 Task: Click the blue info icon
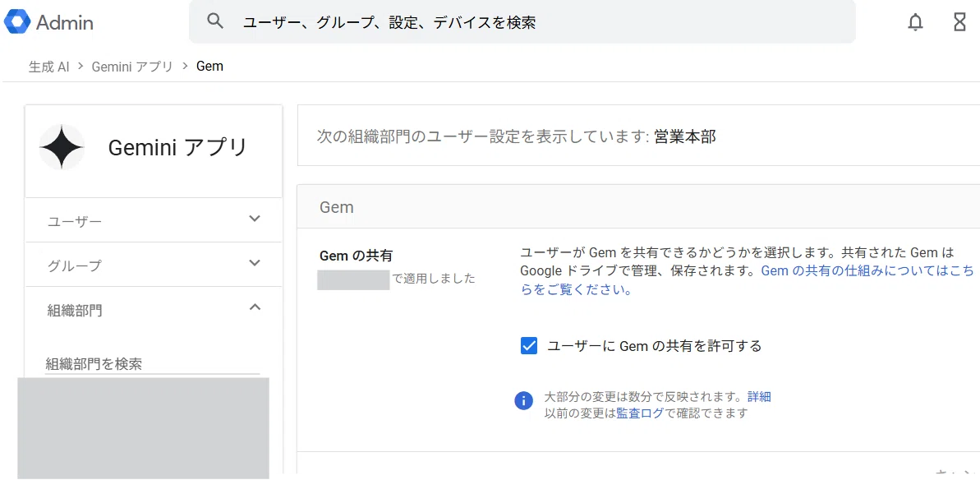[524, 400]
